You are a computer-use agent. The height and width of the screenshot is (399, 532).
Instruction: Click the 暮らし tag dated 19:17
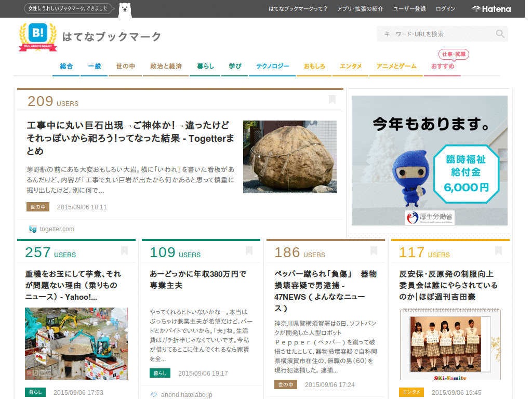click(x=160, y=373)
